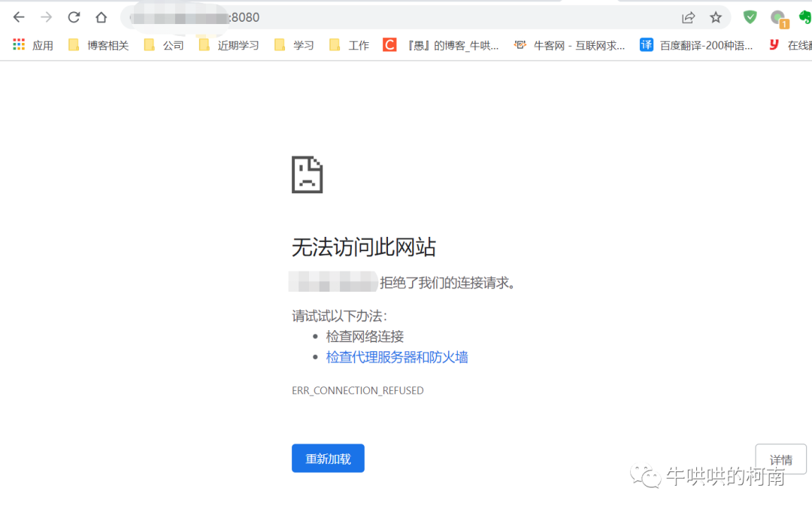This screenshot has width=812, height=512.
Task: Click the sad page error icon
Action: tap(307, 174)
